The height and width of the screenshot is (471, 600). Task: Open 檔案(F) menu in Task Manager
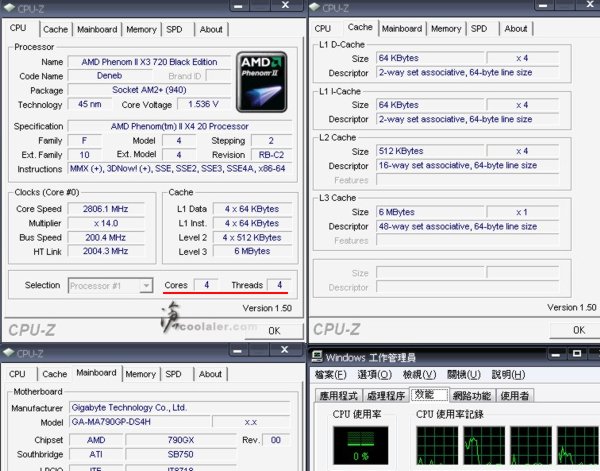click(331, 375)
